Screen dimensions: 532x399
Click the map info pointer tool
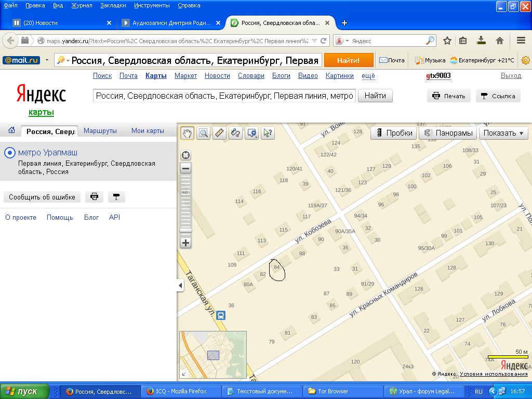click(x=268, y=133)
